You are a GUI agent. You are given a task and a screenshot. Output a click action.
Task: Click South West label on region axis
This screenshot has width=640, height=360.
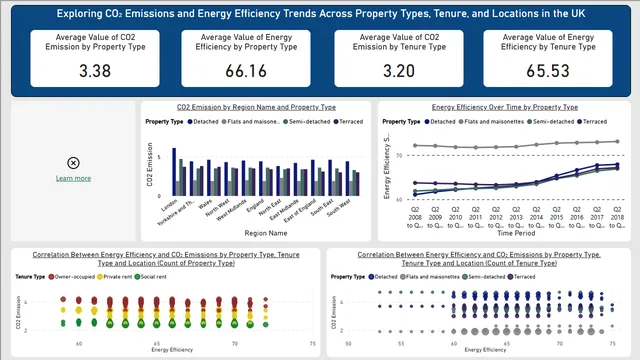[x=339, y=208]
